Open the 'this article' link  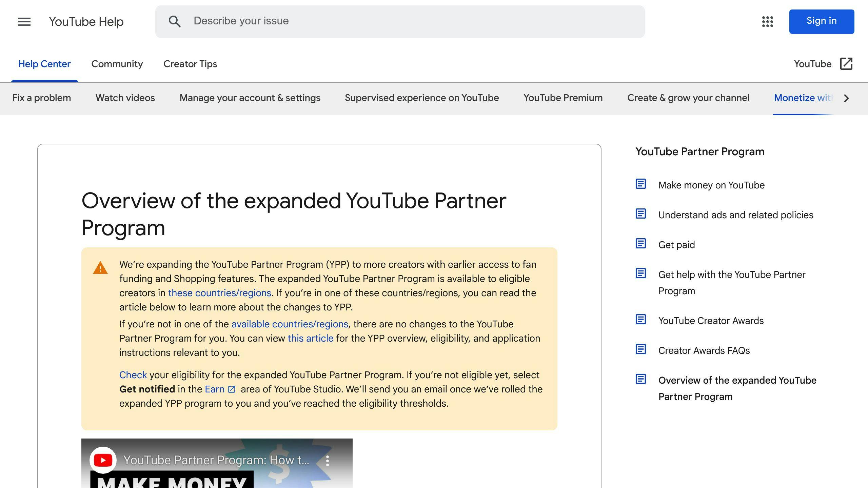click(311, 338)
